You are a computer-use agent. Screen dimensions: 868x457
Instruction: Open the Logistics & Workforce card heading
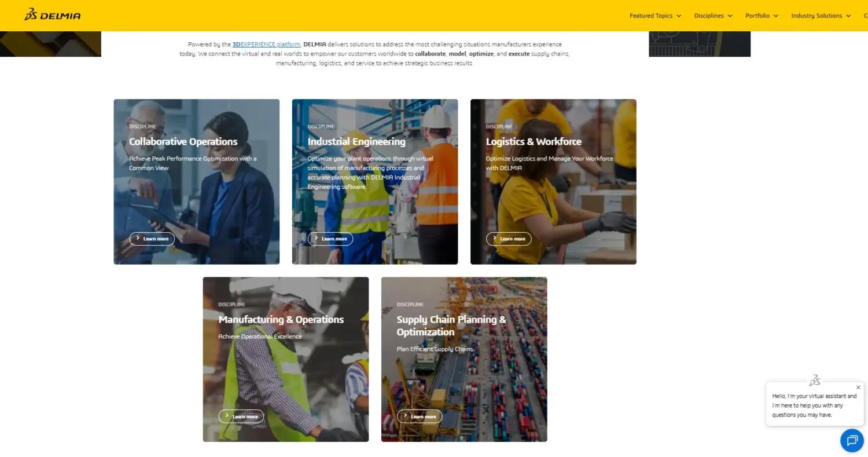pyautogui.click(x=534, y=141)
